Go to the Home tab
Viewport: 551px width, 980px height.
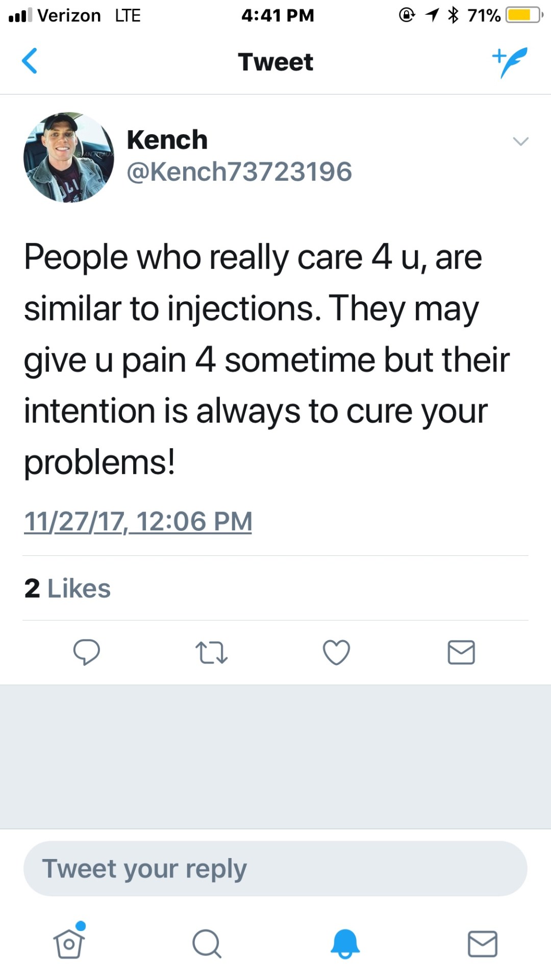69,943
